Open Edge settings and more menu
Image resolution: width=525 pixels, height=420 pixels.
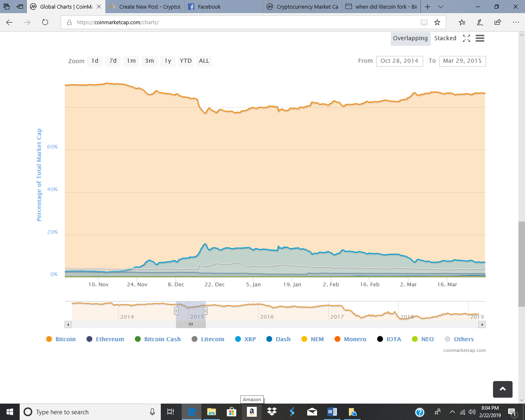pos(516,22)
